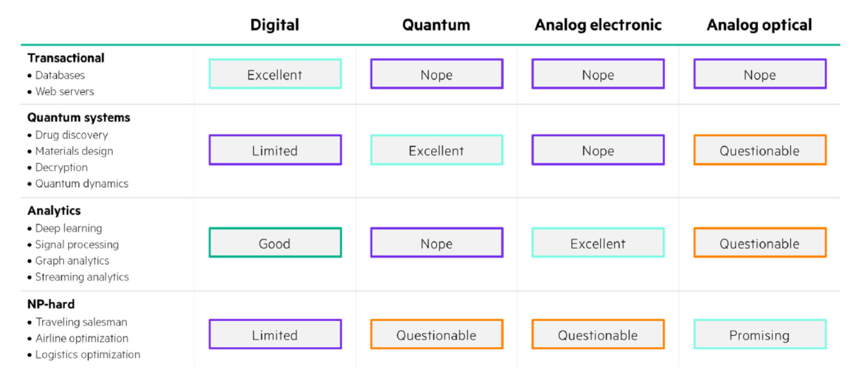Select the Promising box in NP-hard row
Screen dimensions: 868x378
(x=759, y=334)
